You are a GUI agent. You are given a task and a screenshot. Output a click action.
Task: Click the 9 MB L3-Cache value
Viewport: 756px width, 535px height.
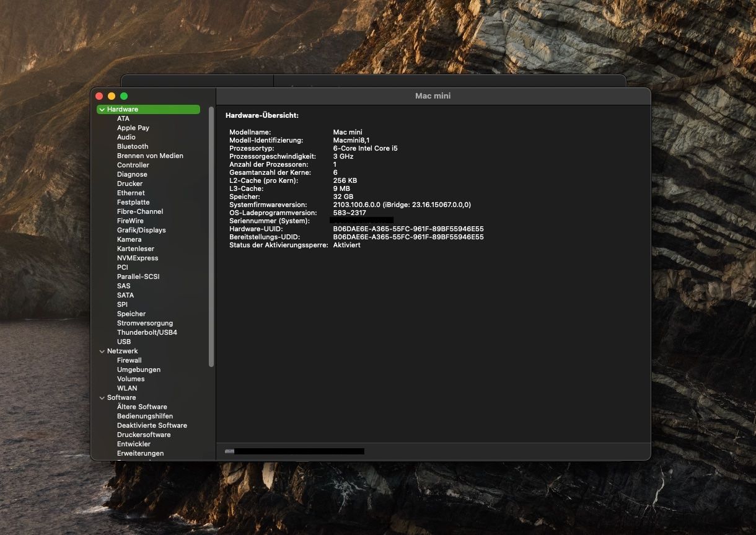342,188
